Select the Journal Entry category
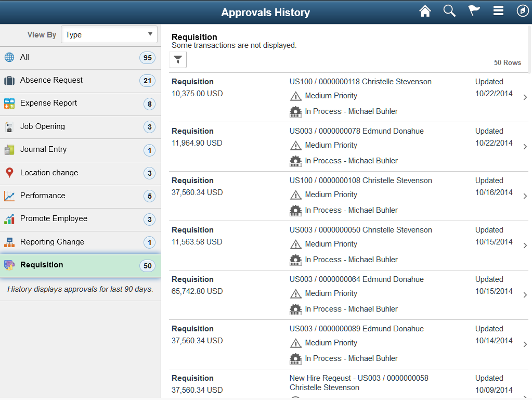Viewport: 532px width, 400px height. click(x=81, y=150)
